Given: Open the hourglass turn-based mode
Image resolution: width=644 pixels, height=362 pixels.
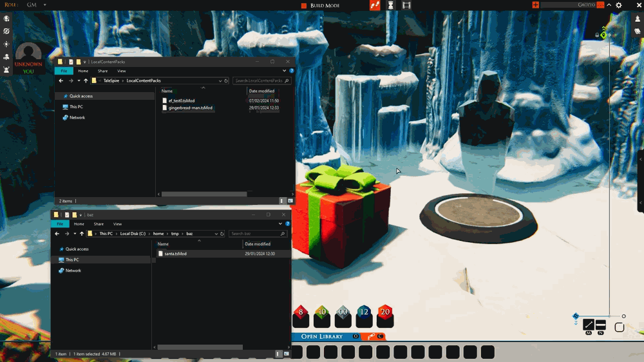Looking at the screenshot, I should [391, 5].
